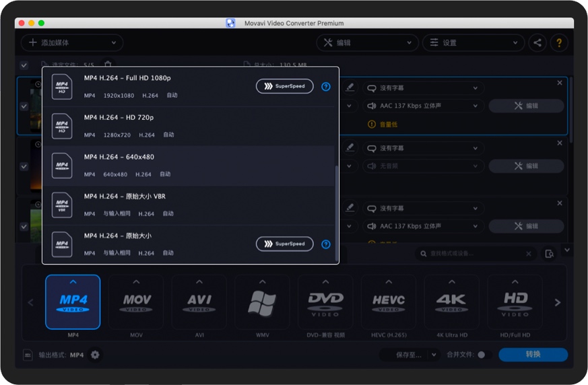Click the first file's 编辑 button
Viewport: 588px width, 385px height.
[x=526, y=106]
